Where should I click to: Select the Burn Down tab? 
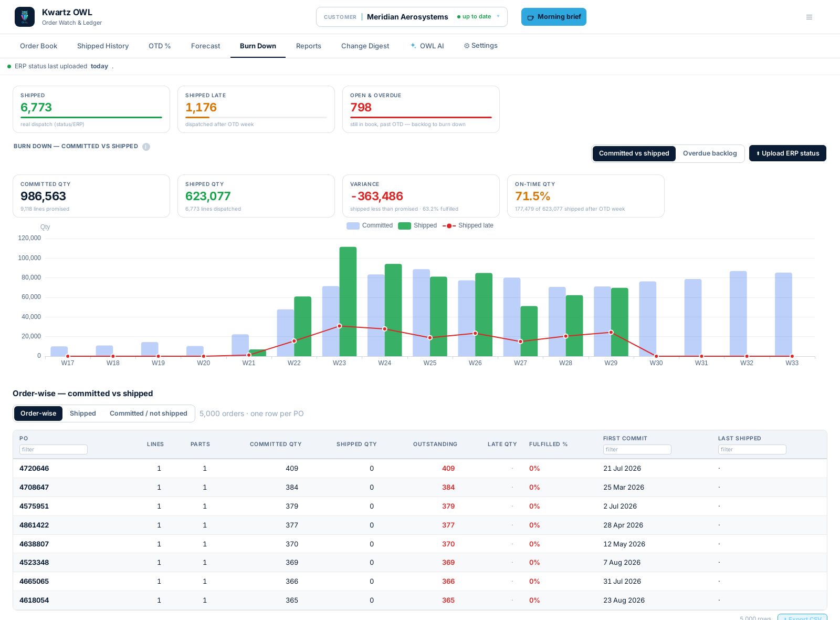[x=258, y=46]
